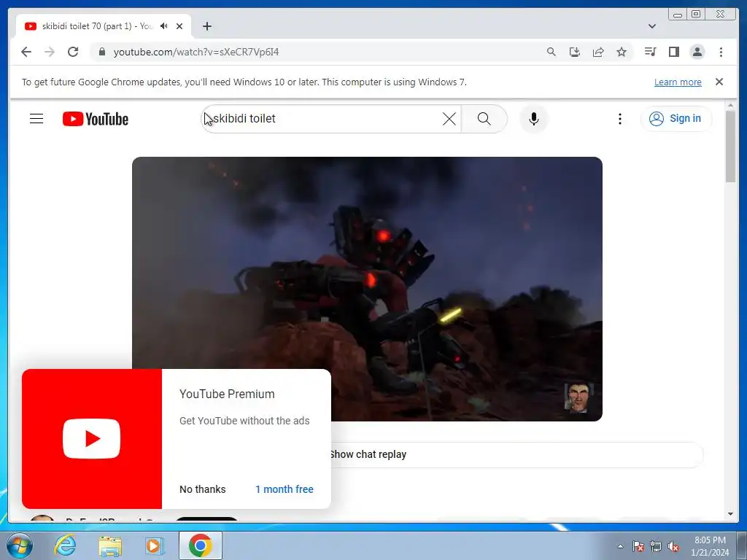
Task: Select the youtube.com URL in address bar
Action: (196, 52)
